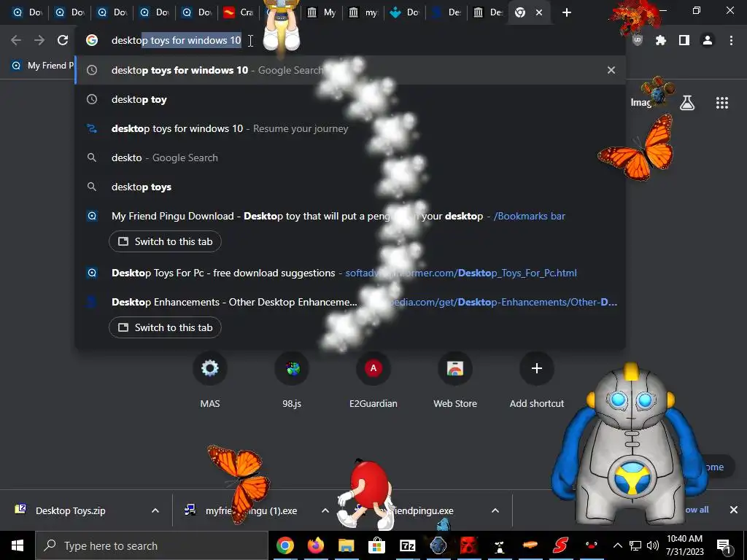Open Chrome's three-dot menu
747x560 pixels.
[731, 41]
